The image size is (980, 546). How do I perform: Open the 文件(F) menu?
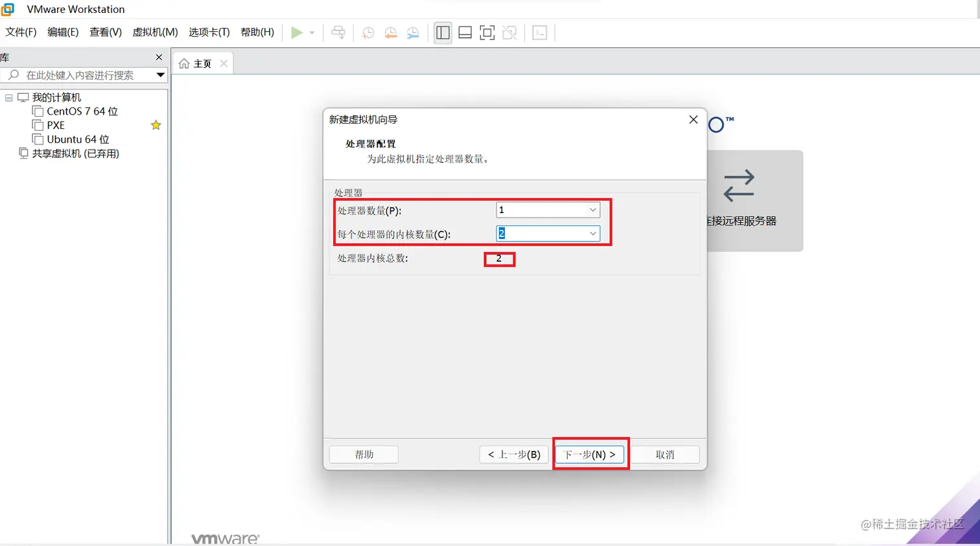pyautogui.click(x=21, y=32)
